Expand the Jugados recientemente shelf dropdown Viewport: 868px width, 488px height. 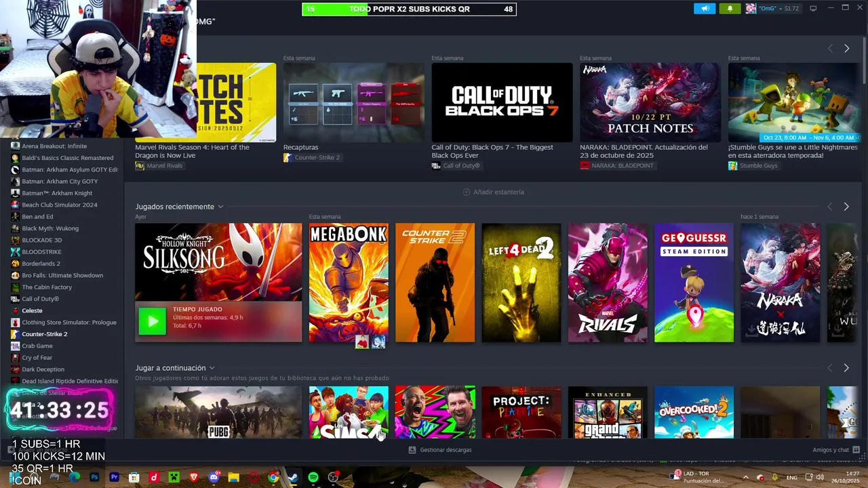click(220, 207)
